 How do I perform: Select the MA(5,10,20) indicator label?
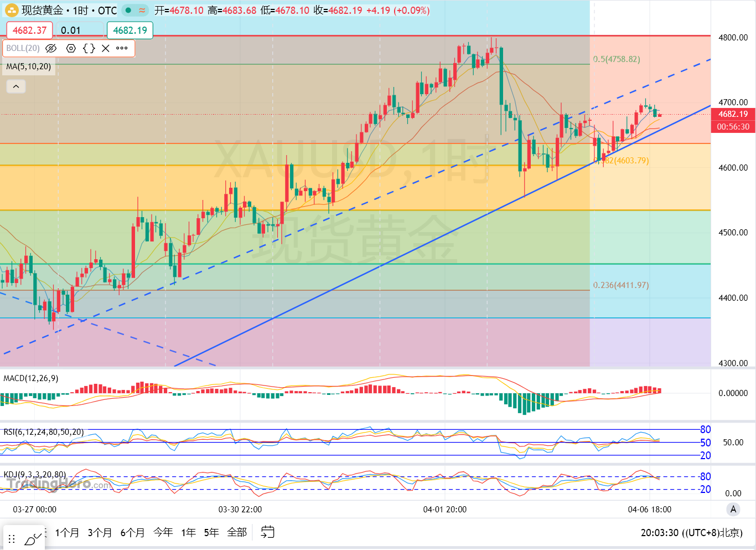[29, 66]
